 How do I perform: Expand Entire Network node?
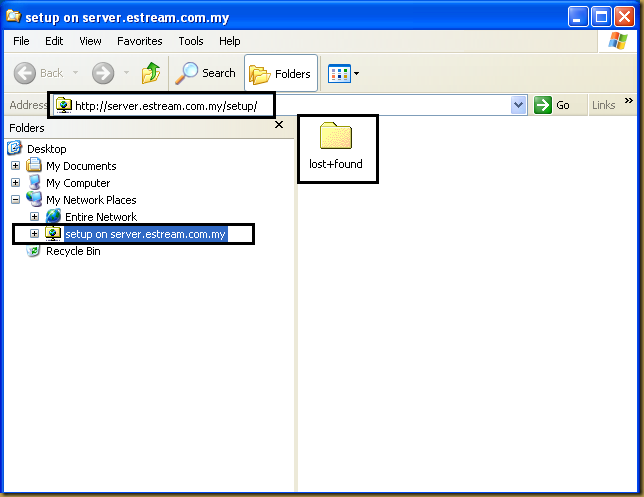coord(34,216)
